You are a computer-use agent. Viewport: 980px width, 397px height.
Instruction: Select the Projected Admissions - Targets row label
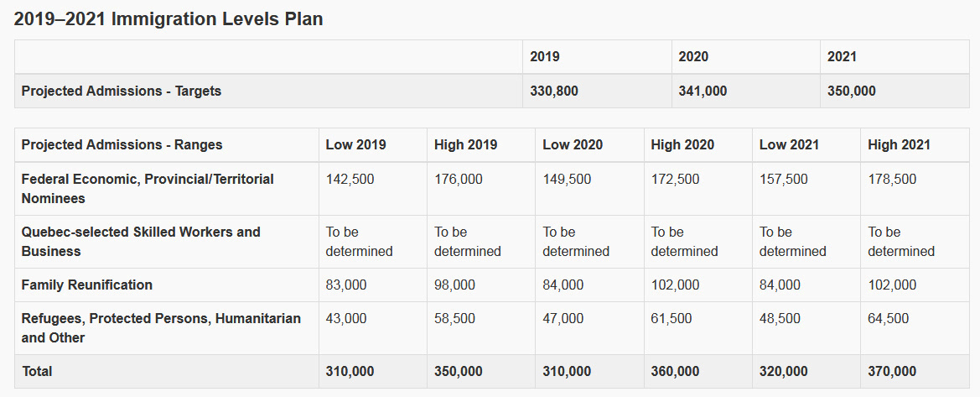pos(122,91)
